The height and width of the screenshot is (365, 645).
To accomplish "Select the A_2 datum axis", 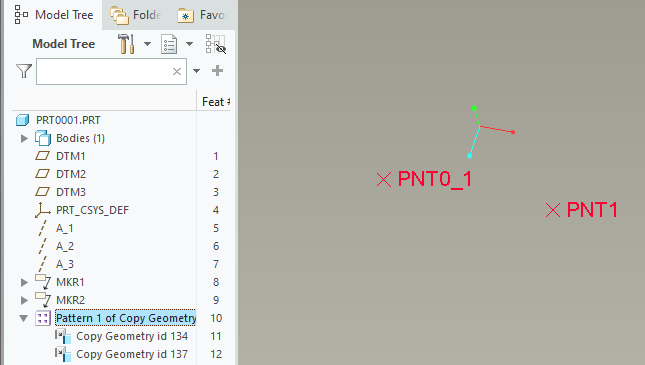I will click(x=65, y=246).
